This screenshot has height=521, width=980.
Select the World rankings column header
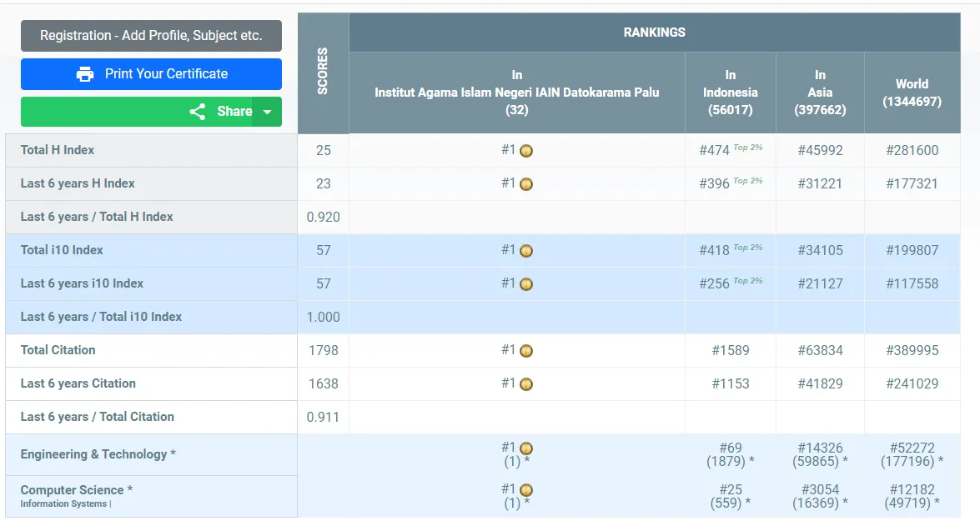coord(912,93)
